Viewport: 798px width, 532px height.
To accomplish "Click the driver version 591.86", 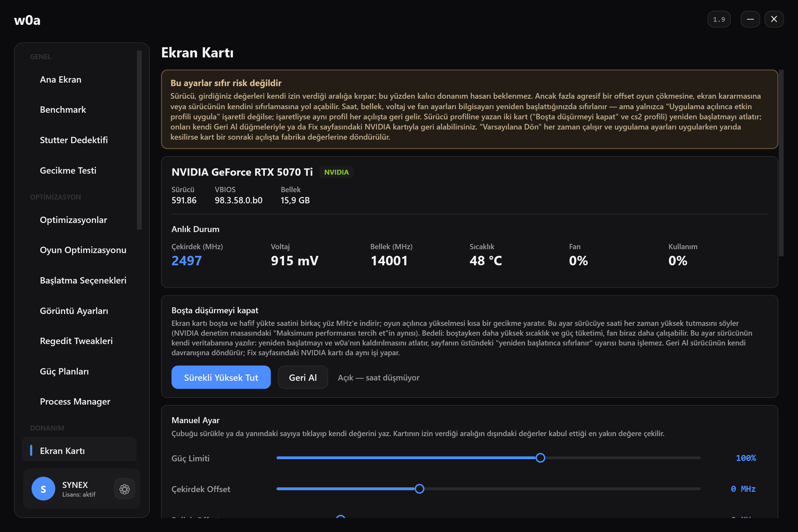I will coord(184,200).
